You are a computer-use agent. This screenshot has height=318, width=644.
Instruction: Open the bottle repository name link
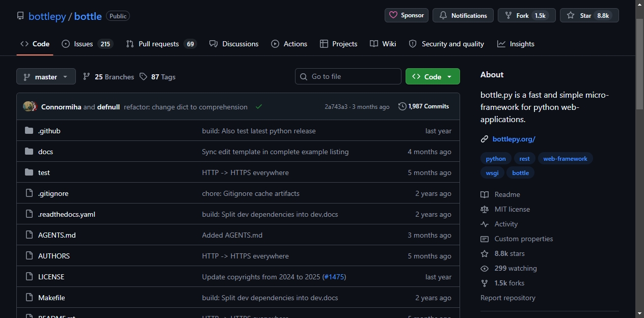88,16
